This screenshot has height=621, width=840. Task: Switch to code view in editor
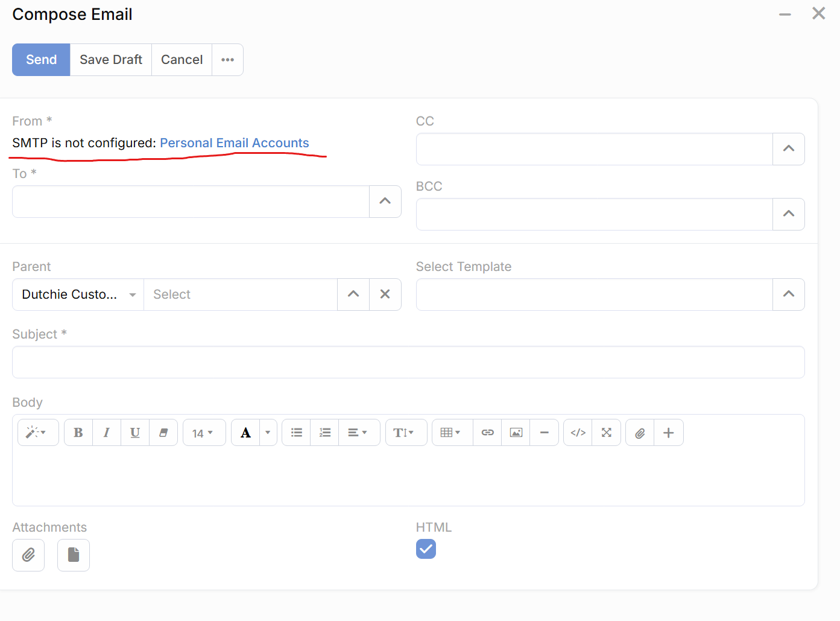click(x=578, y=433)
